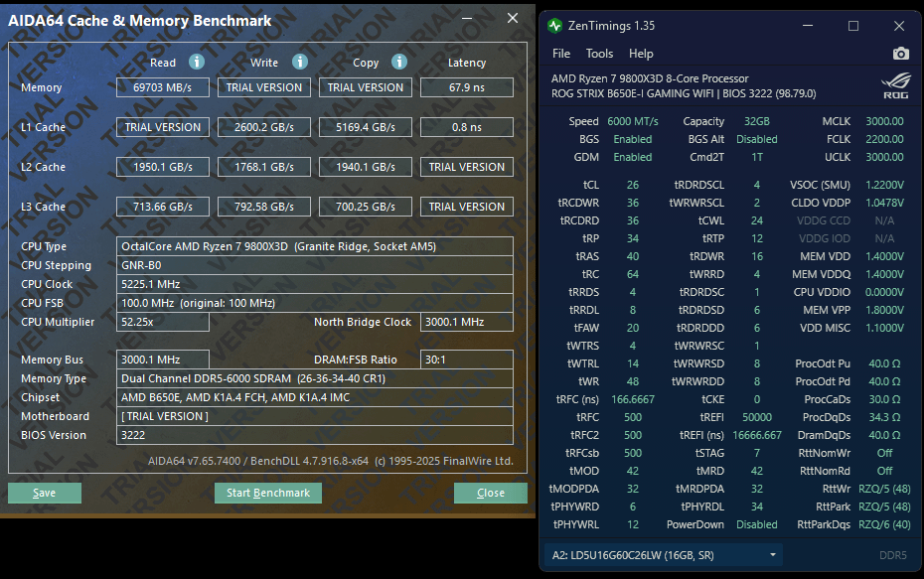Close AIDA64 window via title bar X
The height and width of the screenshot is (579, 924).
click(x=513, y=18)
